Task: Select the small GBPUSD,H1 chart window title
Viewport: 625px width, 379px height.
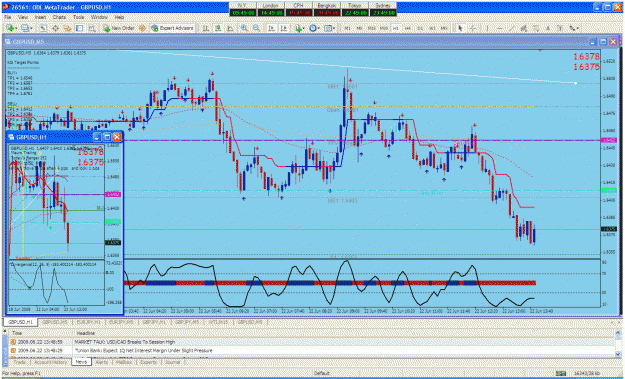Action: point(31,137)
